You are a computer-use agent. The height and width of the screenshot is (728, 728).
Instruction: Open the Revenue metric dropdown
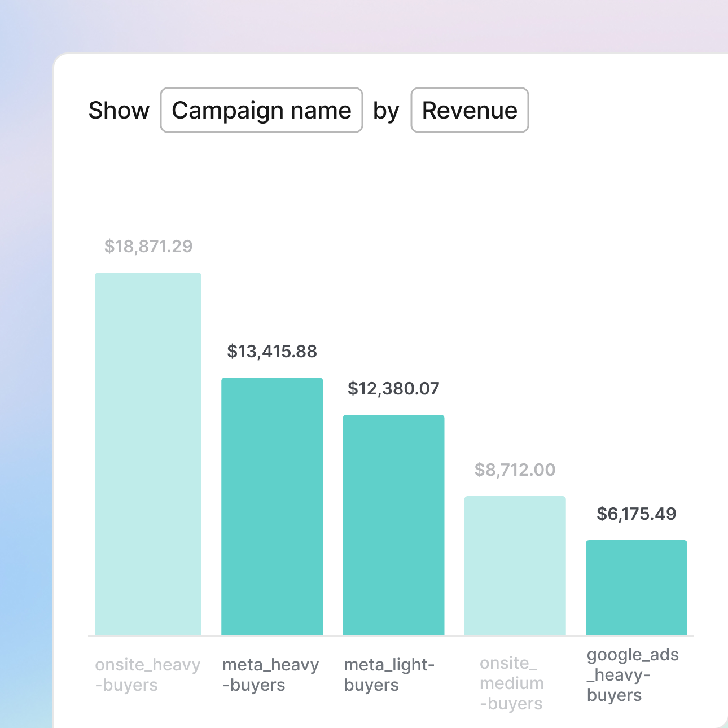pyautogui.click(x=470, y=110)
